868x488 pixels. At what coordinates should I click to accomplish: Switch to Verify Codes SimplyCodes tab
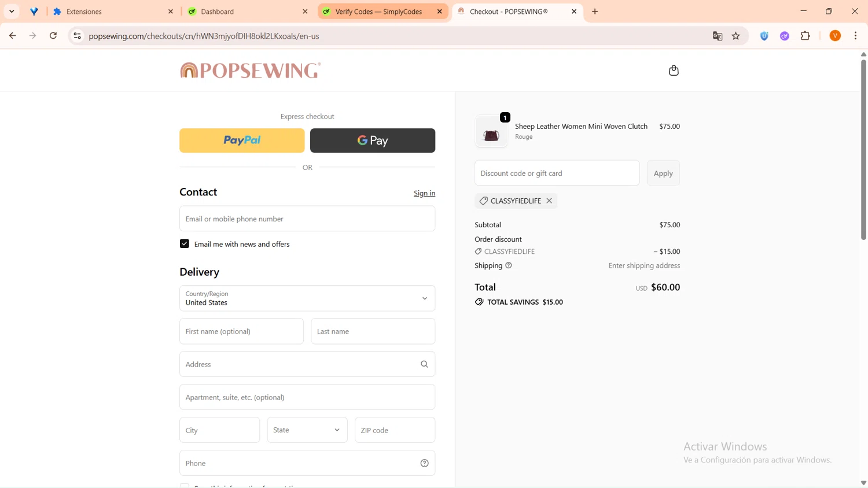coord(382,12)
